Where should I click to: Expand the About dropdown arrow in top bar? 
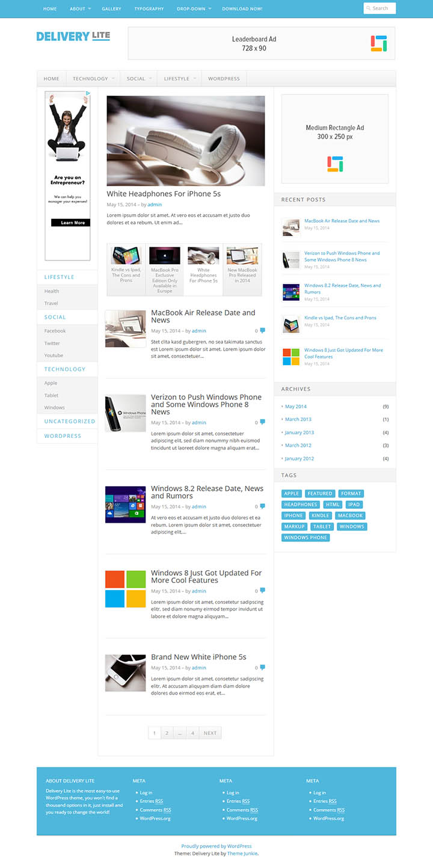point(90,9)
